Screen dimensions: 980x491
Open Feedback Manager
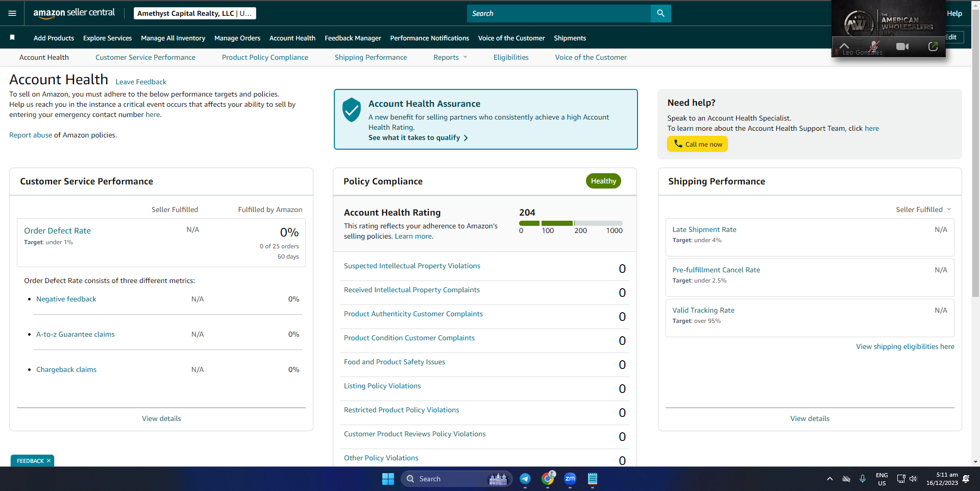point(353,38)
